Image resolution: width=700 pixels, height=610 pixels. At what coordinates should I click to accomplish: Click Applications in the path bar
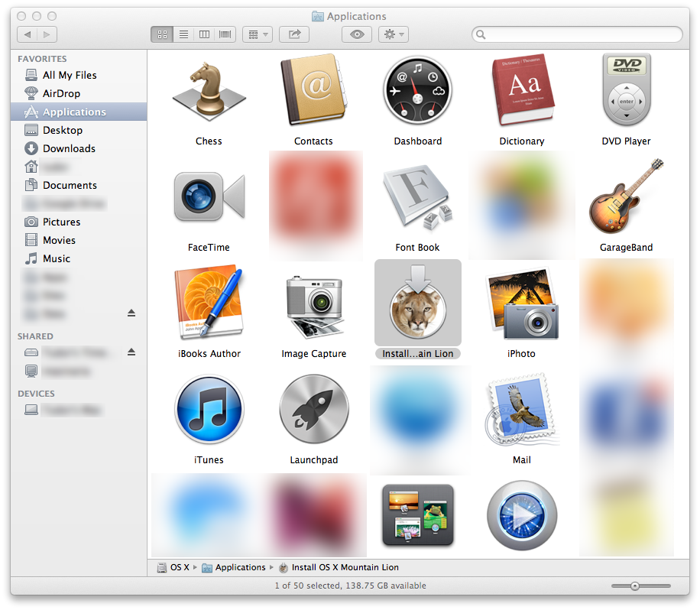coord(234,568)
